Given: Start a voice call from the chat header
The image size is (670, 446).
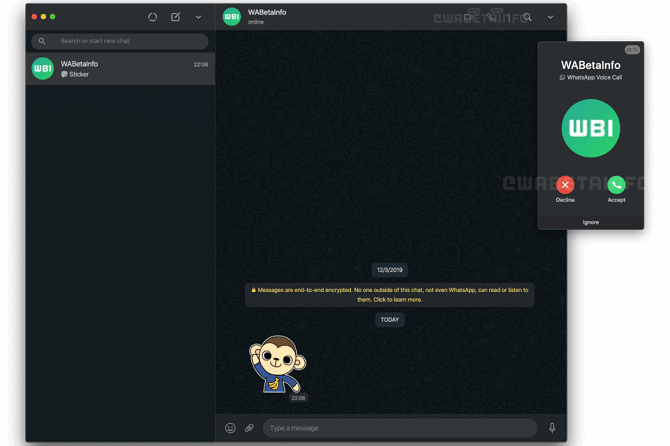Looking at the screenshot, I should [x=493, y=17].
